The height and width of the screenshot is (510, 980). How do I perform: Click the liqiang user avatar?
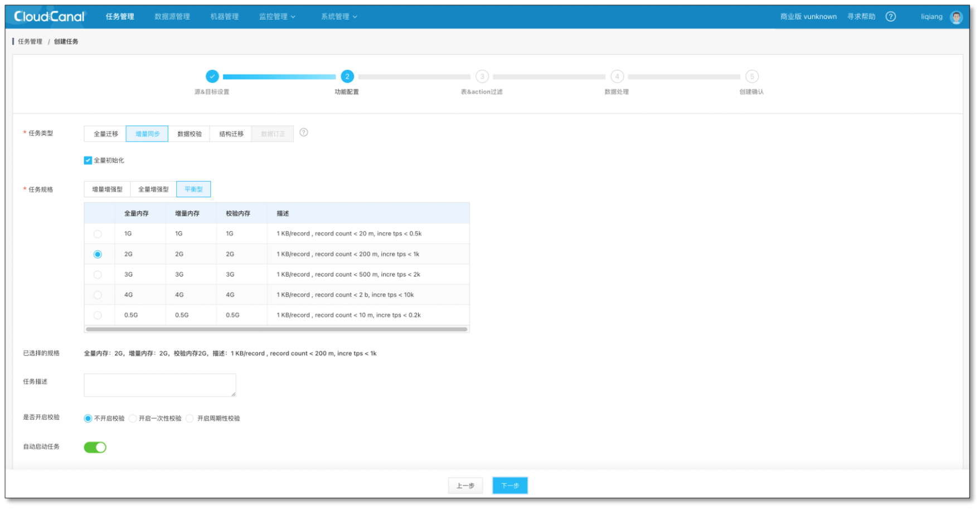tap(956, 17)
